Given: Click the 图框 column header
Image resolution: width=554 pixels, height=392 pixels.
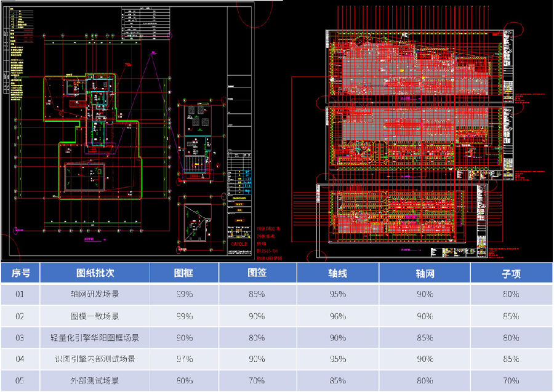Looking at the screenshot, I should click(184, 273).
